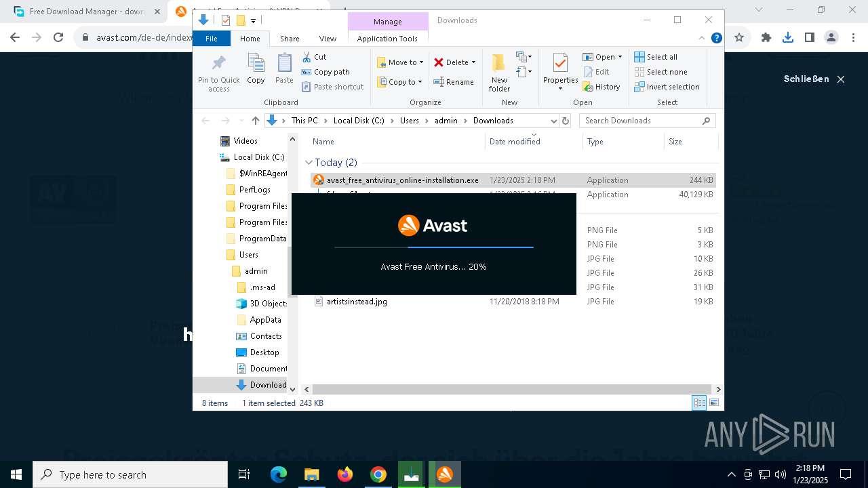This screenshot has width=868, height=488.
Task: Open the Delete dropdown arrow
Action: (473, 62)
